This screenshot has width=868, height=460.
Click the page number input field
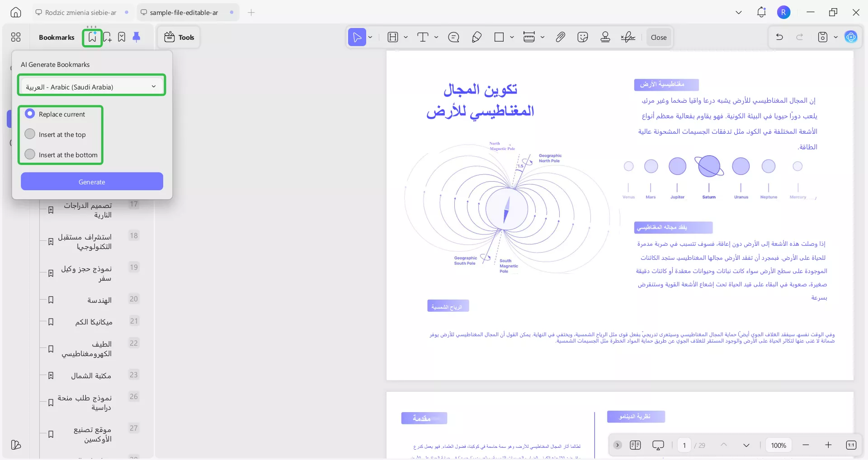point(684,445)
